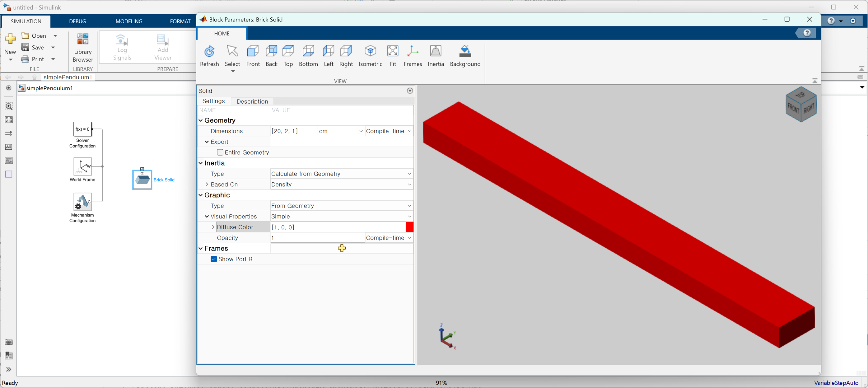The height and width of the screenshot is (388, 868).
Task: Click the red Diffuse Color swatch
Action: [x=409, y=227]
